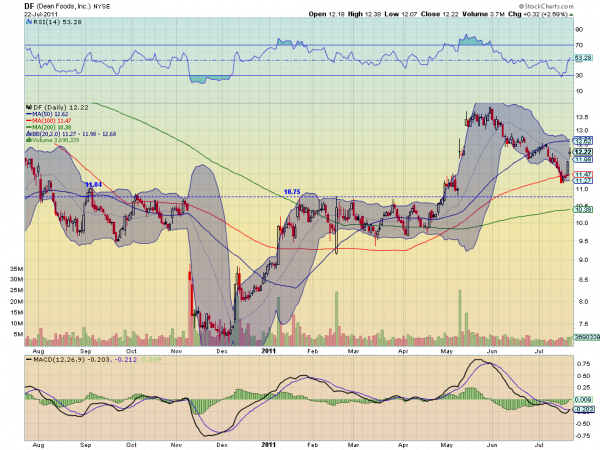Click Jul on the price chart date axis
This screenshot has width=600, height=450.
(x=539, y=351)
